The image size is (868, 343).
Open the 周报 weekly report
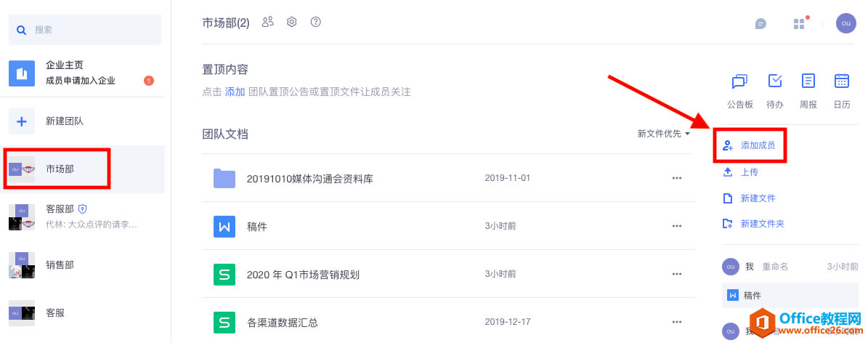point(808,90)
